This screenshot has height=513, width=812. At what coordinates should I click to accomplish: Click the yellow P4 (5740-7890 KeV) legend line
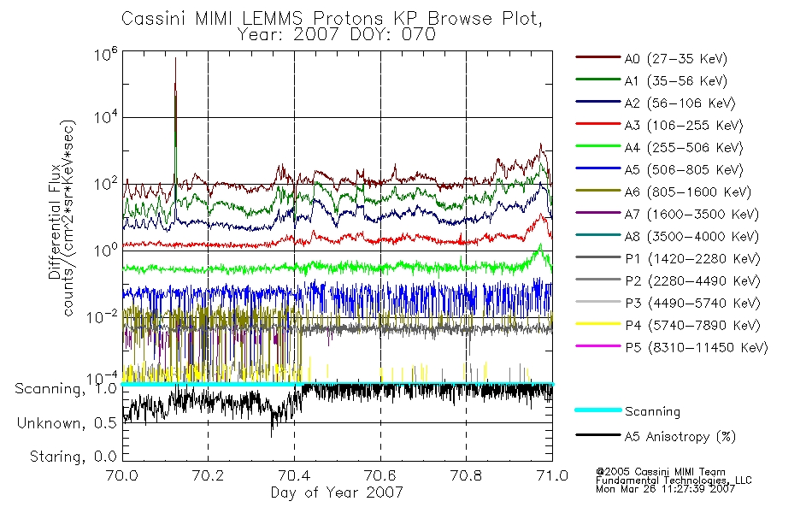click(x=598, y=324)
